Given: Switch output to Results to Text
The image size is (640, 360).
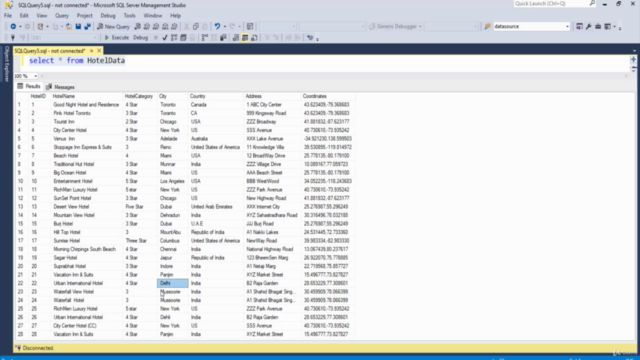Looking at the screenshot, I should point(236,38).
